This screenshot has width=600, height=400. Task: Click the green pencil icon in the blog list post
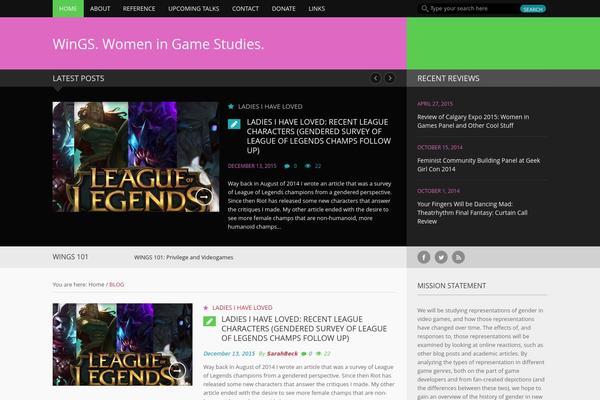pyautogui.click(x=209, y=321)
